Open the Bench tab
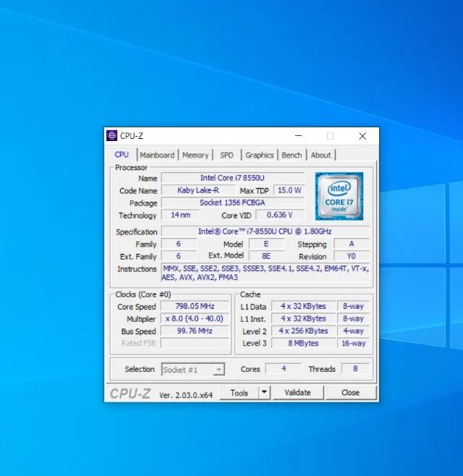The height and width of the screenshot is (476, 463). [292, 155]
